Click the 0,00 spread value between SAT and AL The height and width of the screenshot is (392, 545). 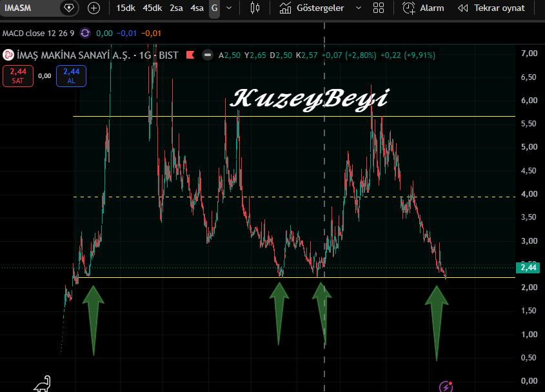[45, 76]
